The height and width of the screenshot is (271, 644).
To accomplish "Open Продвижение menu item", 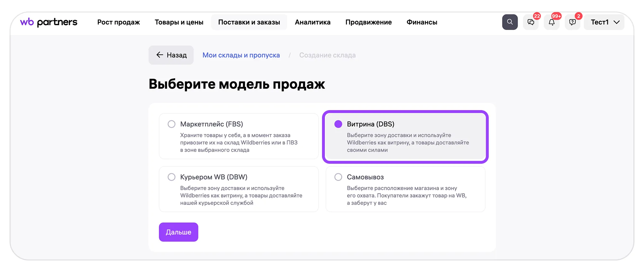I will 368,22.
